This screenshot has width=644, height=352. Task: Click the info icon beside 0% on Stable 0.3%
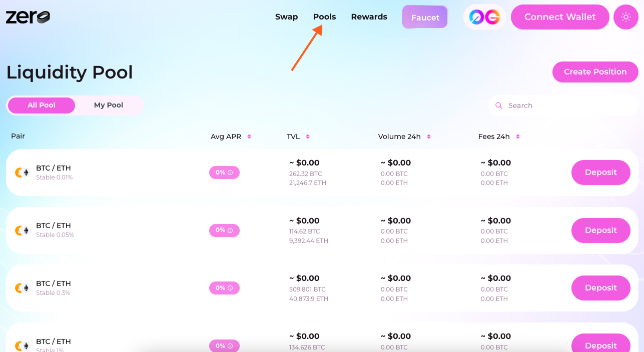[x=231, y=288]
